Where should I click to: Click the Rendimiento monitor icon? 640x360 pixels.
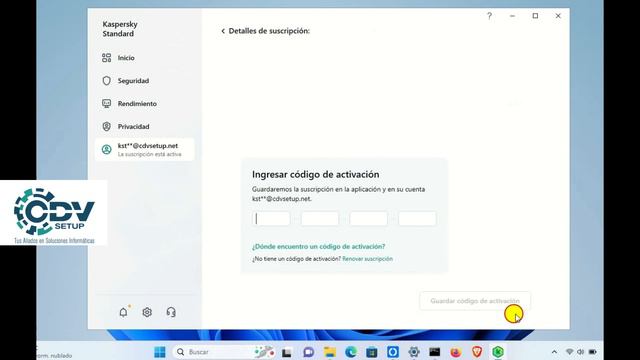[107, 104]
